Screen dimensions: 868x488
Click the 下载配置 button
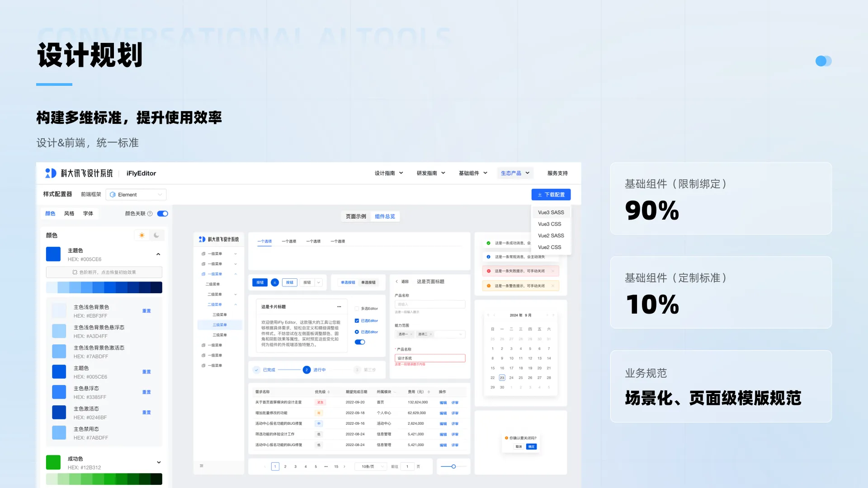tap(551, 194)
